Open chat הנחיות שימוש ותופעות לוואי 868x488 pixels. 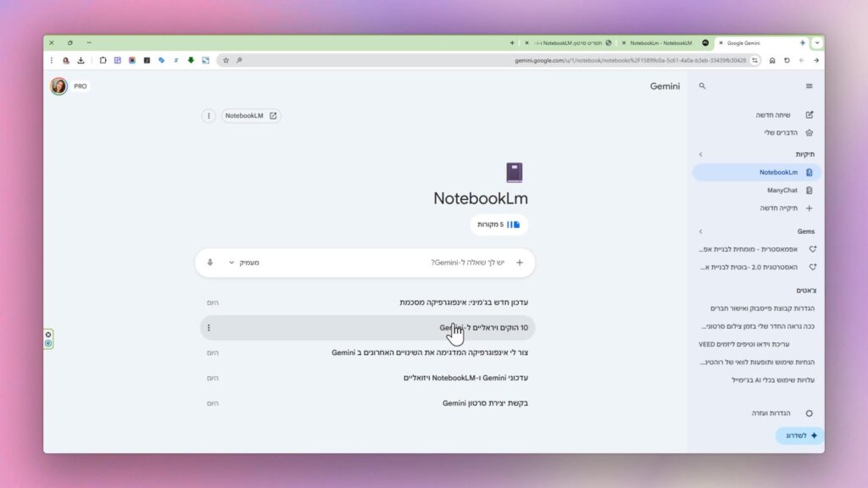757,363
